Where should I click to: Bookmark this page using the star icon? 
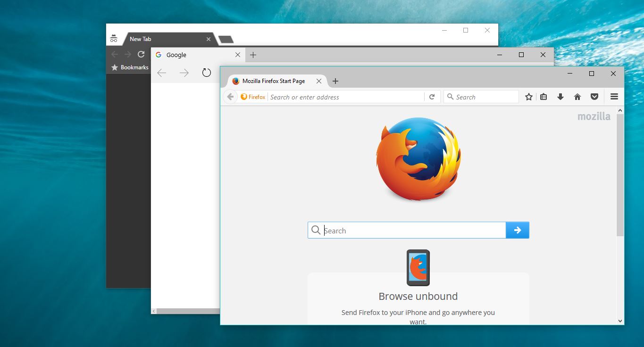pyautogui.click(x=528, y=97)
